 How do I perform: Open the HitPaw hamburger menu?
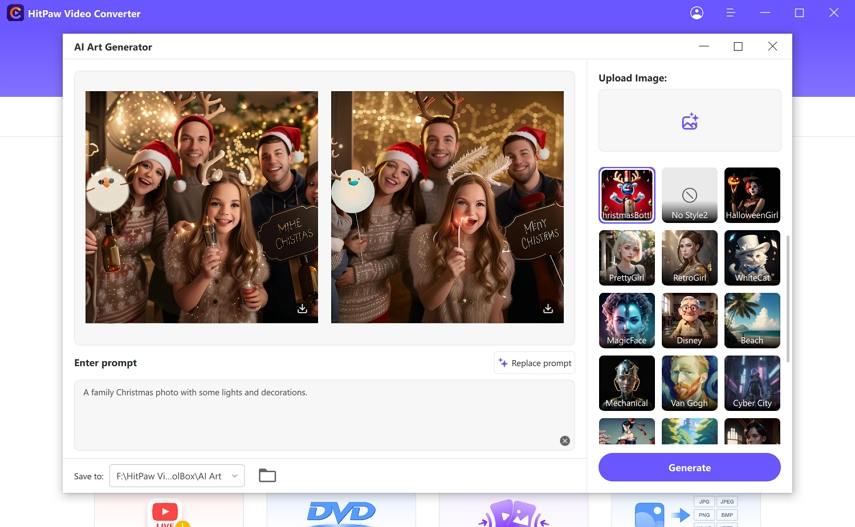pyautogui.click(x=731, y=13)
